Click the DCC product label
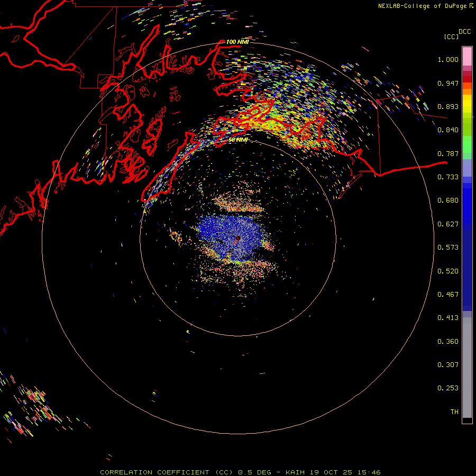Screen dimensions: 476x476 click(x=465, y=32)
